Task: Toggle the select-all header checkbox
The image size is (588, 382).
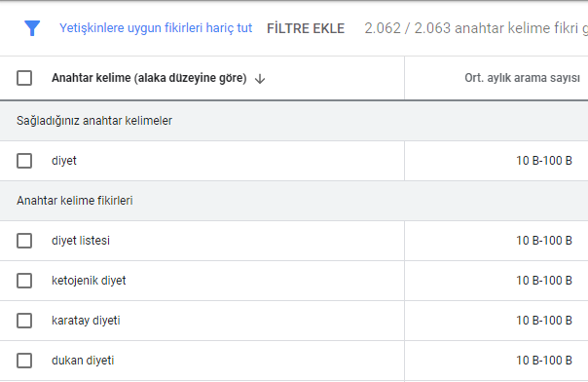Action: tap(24, 78)
